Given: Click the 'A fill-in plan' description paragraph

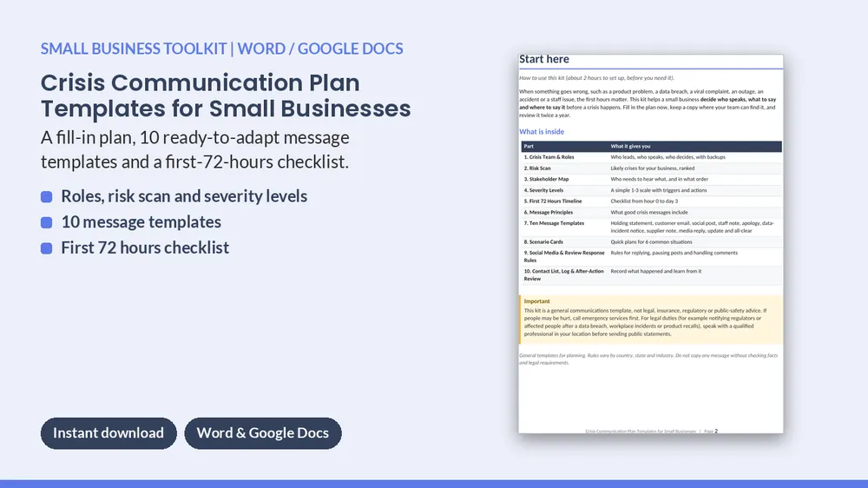Looking at the screenshot, I should 194,149.
